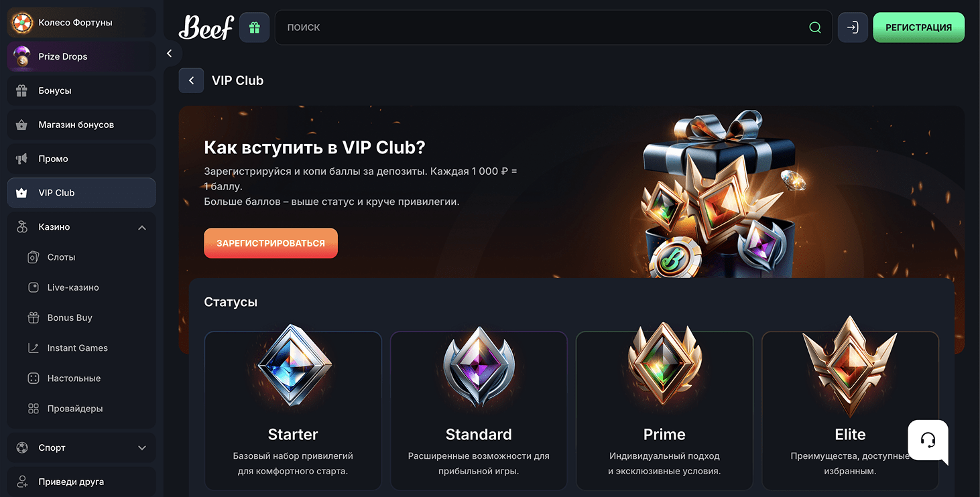Open the support headset chat widget
The image size is (980, 497).
pyautogui.click(x=928, y=441)
